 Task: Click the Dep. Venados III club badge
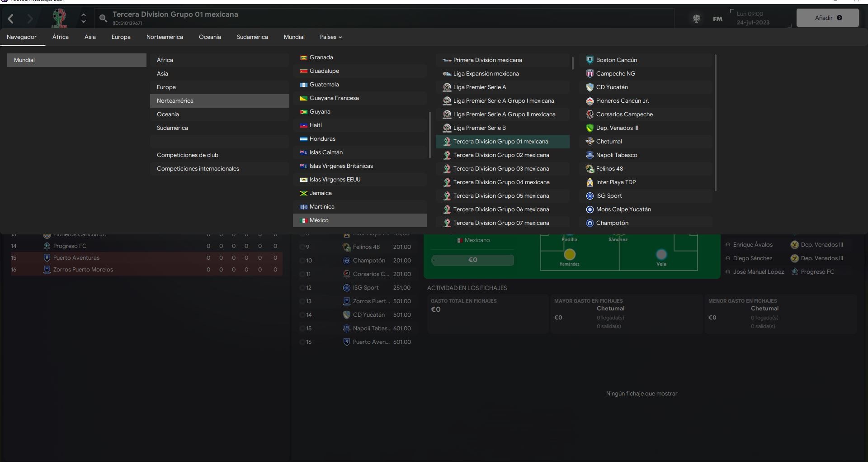coord(590,128)
